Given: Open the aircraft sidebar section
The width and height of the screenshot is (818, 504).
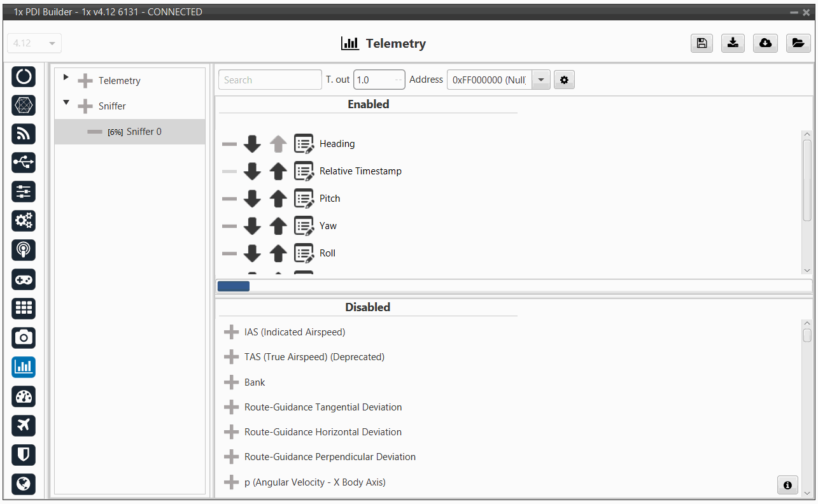Looking at the screenshot, I should coord(24,425).
